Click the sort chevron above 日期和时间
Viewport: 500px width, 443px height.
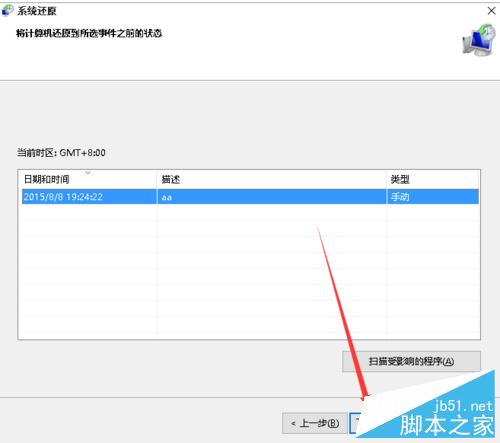(88, 173)
